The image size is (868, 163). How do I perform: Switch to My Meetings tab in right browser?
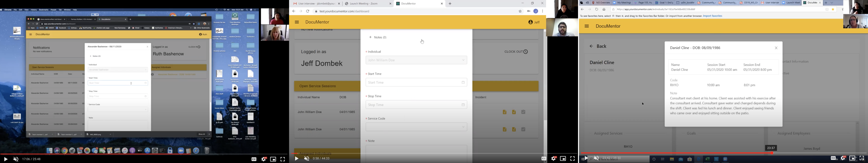click(x=622, y=3)
